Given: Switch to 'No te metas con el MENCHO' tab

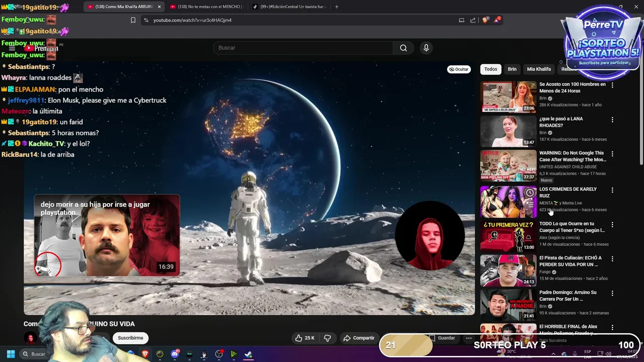Looking at the screenshot, I should [x=206, y=7].
